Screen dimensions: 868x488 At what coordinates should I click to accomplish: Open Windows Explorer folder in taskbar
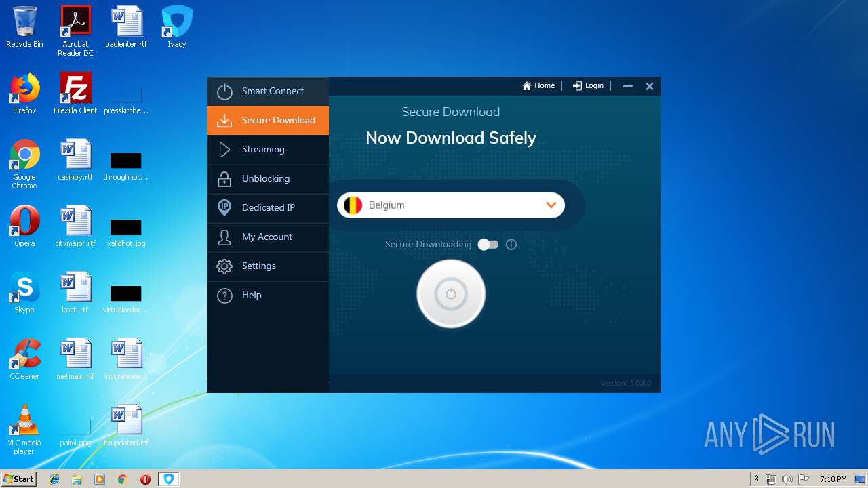pyautogui.click(x=77, y=479)
